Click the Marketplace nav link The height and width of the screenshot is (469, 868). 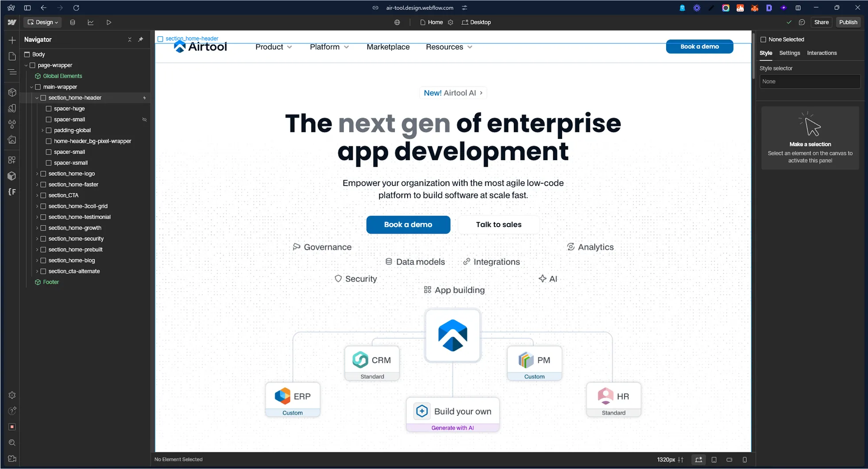pyautogui.click(x=388, y=47)
